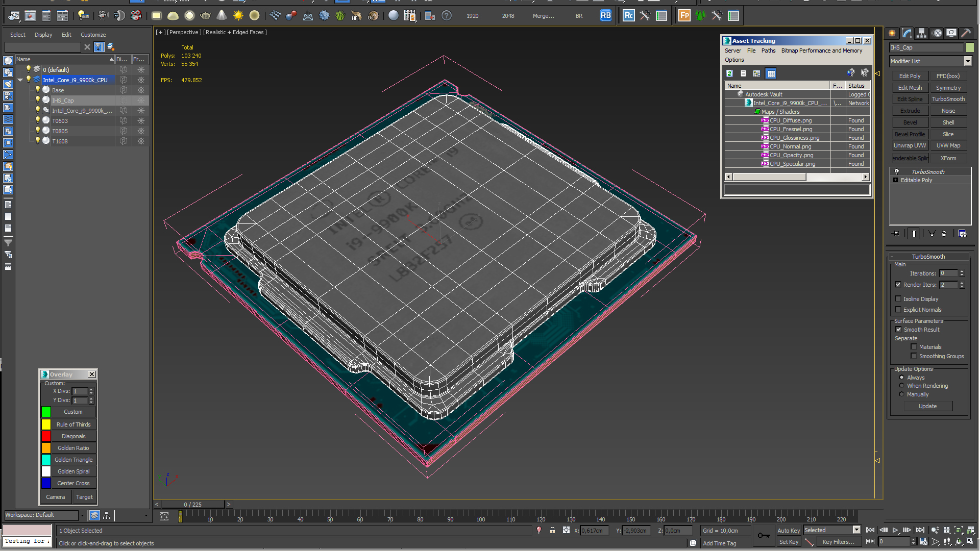Screen dimensions: 980x551
Task: Play the animation
Action: click(x=895, y=531)
